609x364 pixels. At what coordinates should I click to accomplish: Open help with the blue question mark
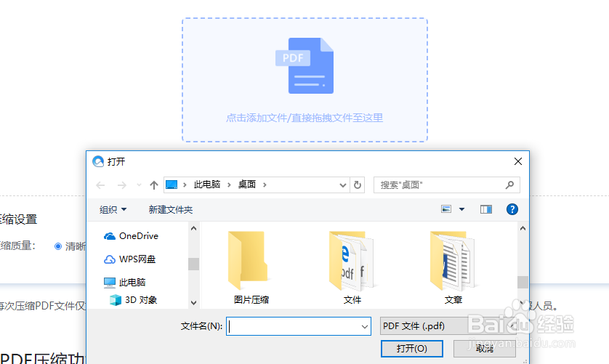pos(512,209)
